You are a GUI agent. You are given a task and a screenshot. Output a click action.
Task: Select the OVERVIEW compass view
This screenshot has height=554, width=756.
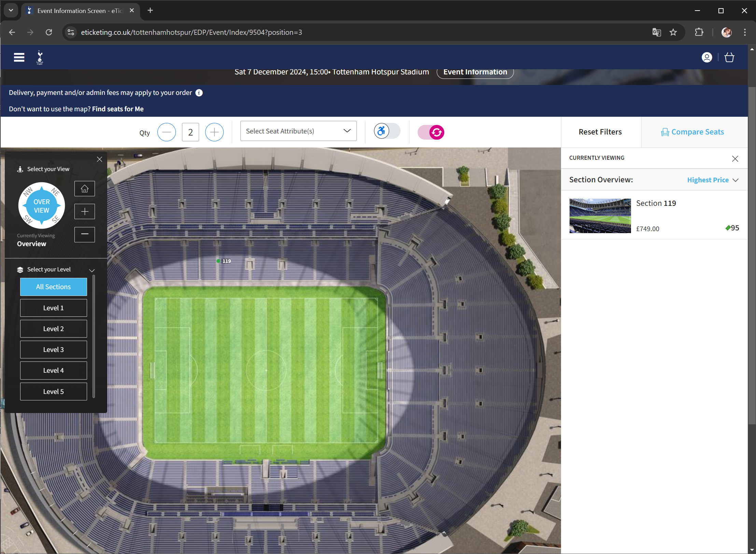[x=42, y=206]
